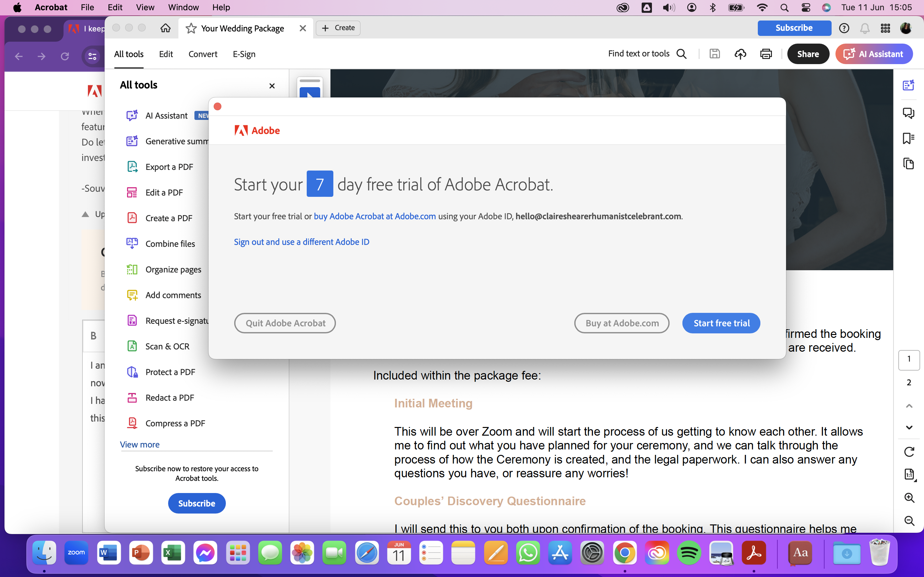Switch to the Convert tab
924x577 pixels.
coord(203,54)
